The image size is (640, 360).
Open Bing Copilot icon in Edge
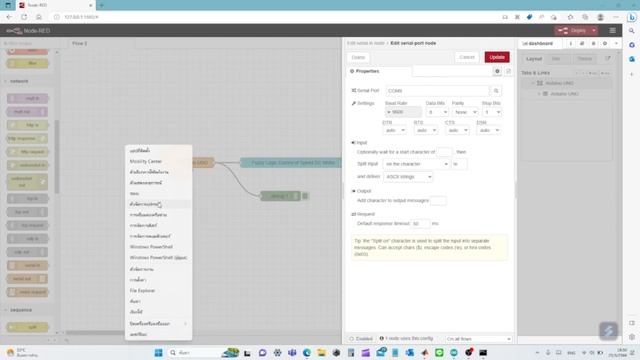click(x=632, y=17)
